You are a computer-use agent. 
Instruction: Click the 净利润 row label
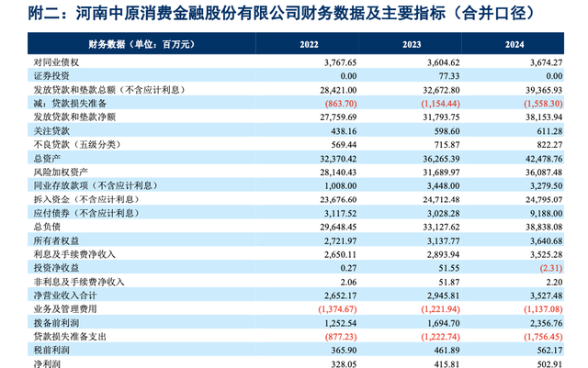tap(44, 363)
